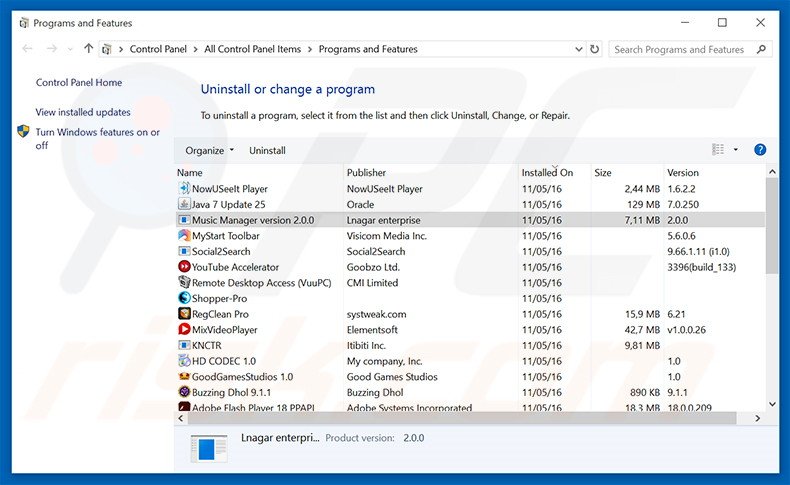This screenshot has height=485, width=790.
Task: Click the Java 7 Update 25 icon
Action: (184, 204)
